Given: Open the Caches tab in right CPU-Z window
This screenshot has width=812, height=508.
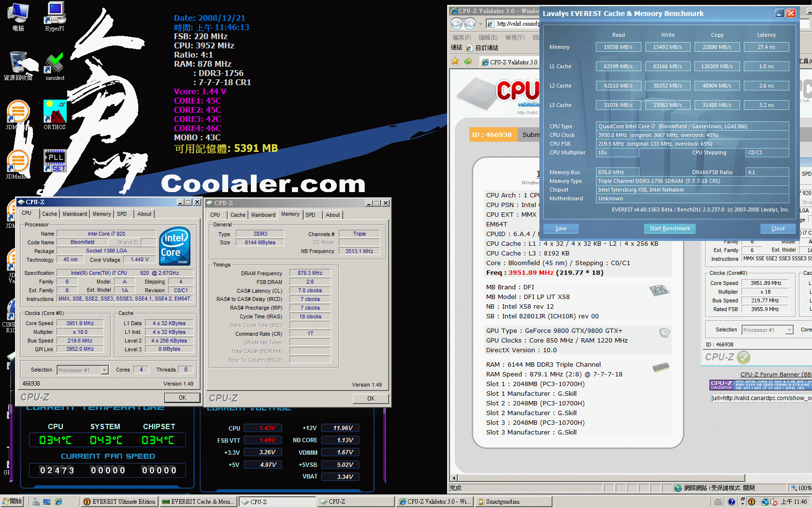Looking at the screenshot, I should 238,215.
